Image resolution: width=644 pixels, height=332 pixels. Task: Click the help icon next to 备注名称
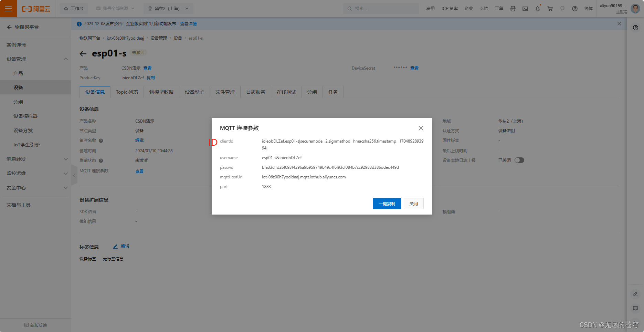pos(101,141)
